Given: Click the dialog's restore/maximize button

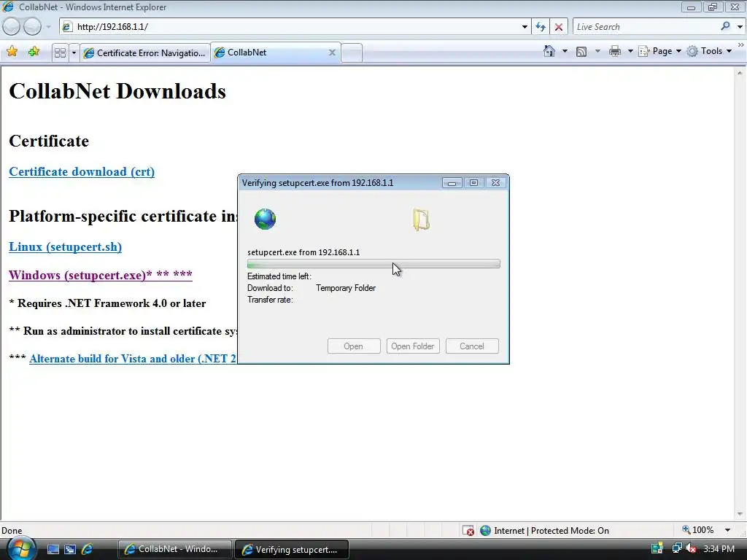Looking at the screenshot, I should [x=473, y=183].
